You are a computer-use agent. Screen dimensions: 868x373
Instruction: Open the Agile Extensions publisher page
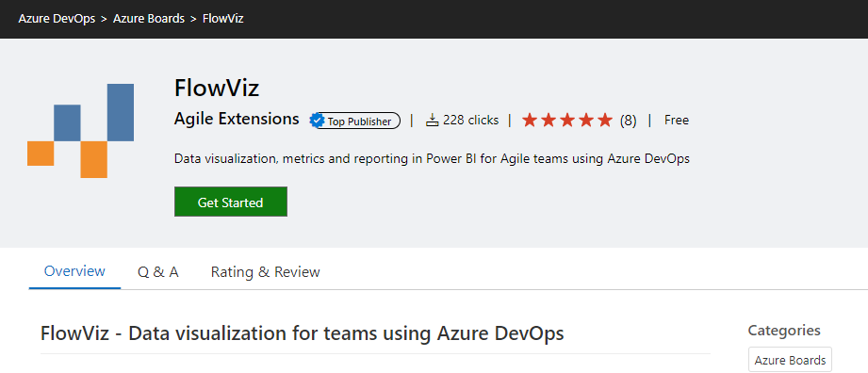237,120
